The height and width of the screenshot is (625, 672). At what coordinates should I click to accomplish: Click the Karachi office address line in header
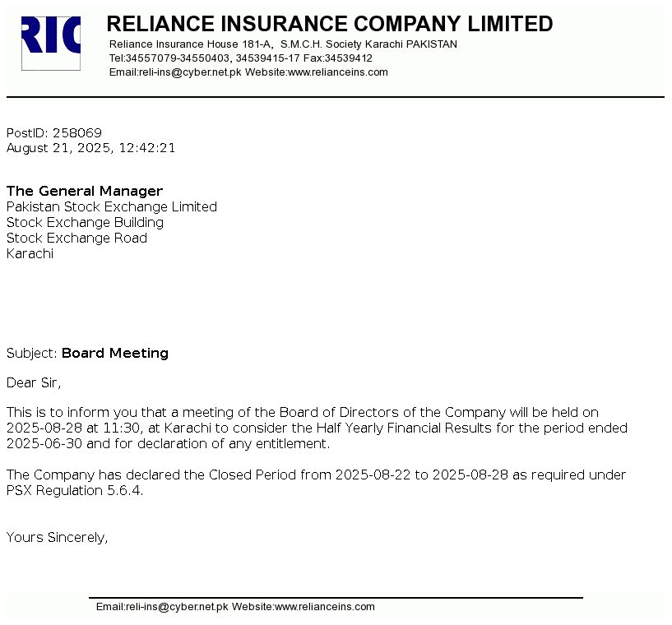click(283, 44)
